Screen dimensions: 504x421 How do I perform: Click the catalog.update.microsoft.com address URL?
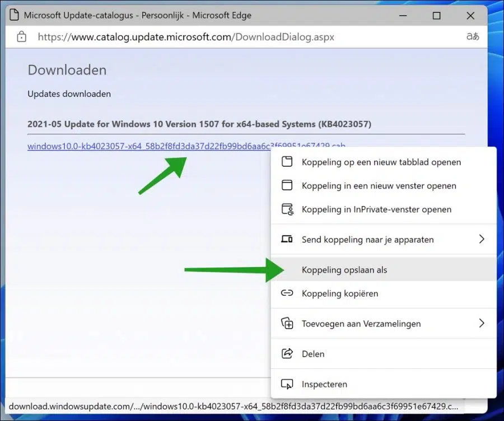pos(186,37)
